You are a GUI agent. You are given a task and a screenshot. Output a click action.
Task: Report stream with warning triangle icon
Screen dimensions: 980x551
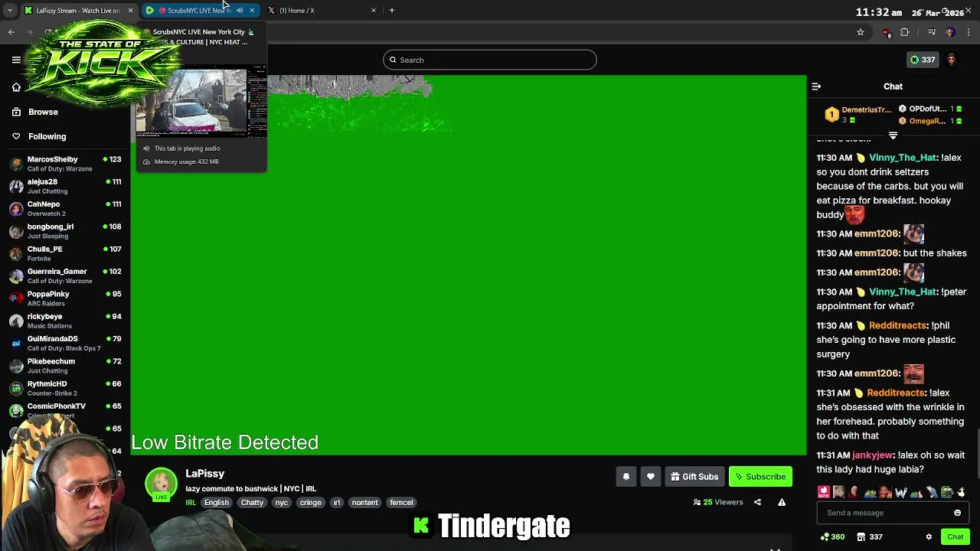782,503
